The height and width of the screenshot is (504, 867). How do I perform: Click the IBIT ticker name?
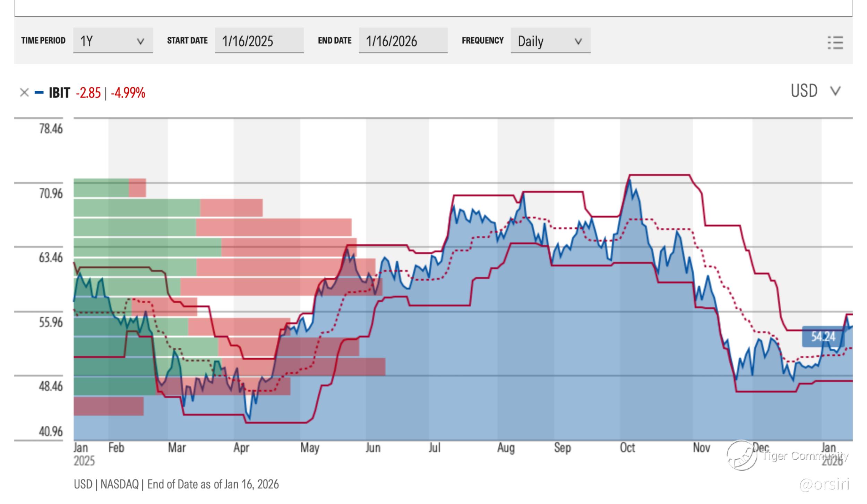click(59, 93)
